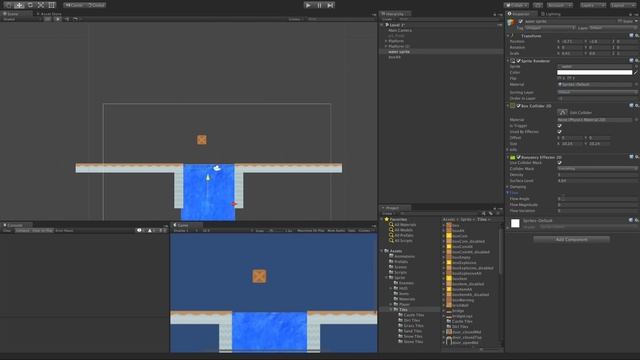Select the Move tool in the toolbar
640x360 pixels.
[x=19, y=5]
